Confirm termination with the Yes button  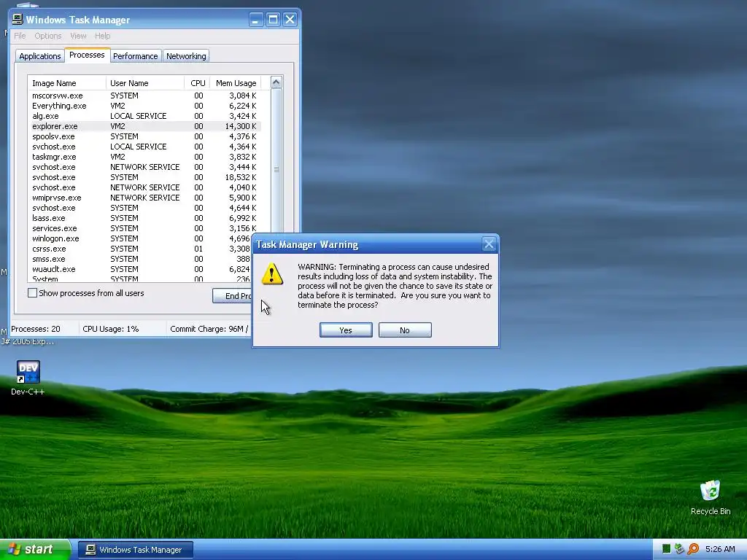tap(346, 330)
